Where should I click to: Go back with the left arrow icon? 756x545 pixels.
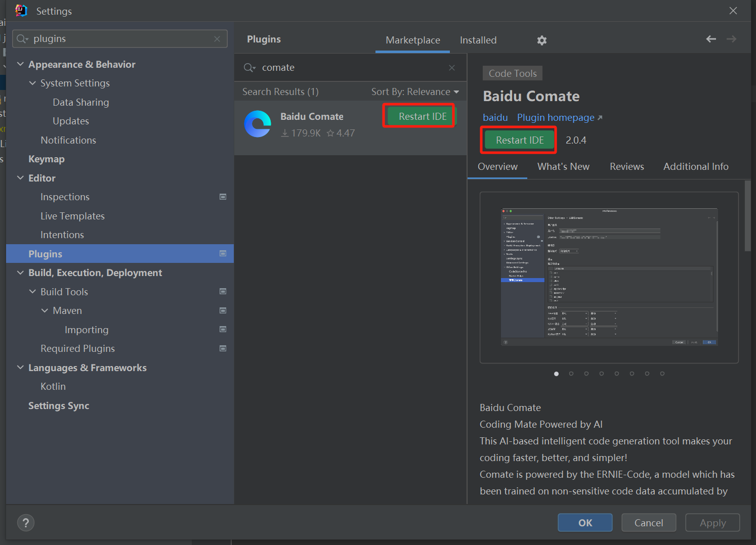(711, 39)
